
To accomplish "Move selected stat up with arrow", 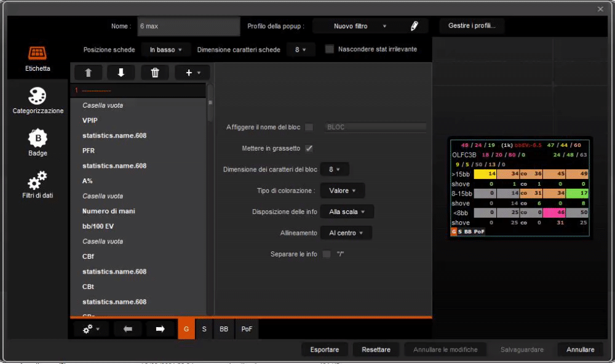I will [88, 73].
